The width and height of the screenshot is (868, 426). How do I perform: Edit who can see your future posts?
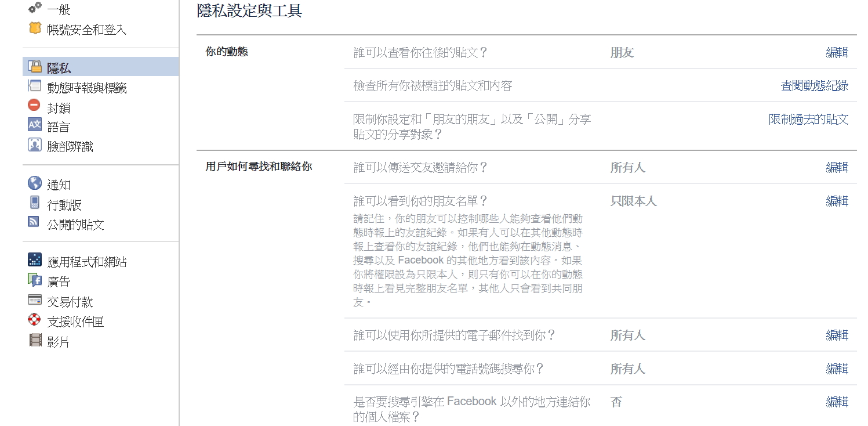pyautogui.click(x=837, y=53)
